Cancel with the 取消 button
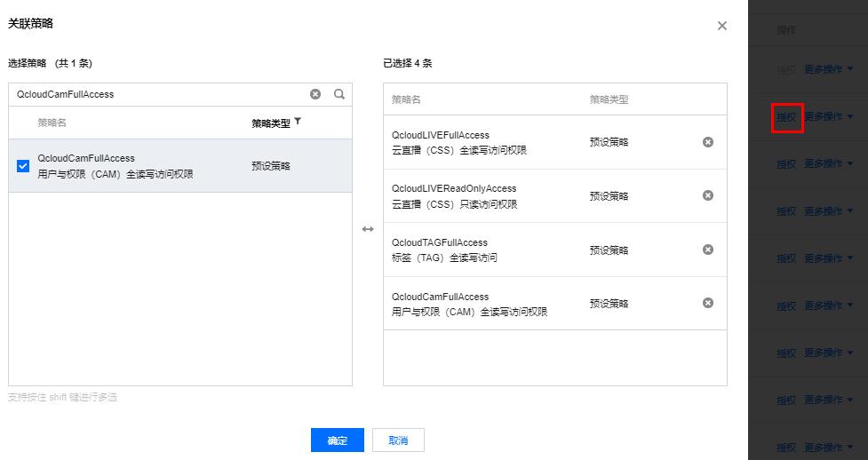Image resolution: width=868 pixels, height=460 pixels. point(398,440)
